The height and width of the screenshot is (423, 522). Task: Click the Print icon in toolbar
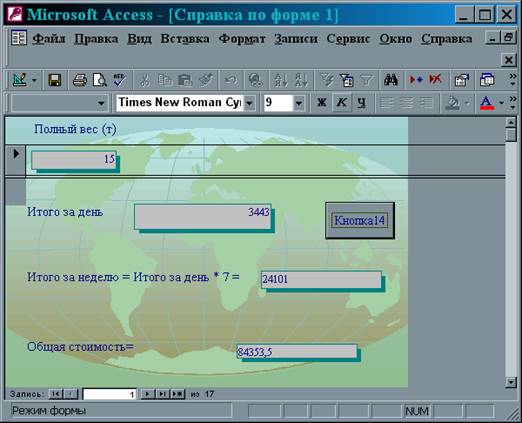pyautogui.click(x=80, y=80)
